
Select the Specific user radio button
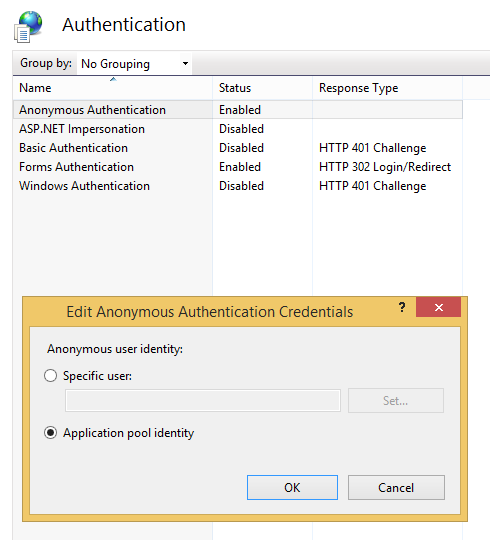pyautogui.click(x=51, y=375)
